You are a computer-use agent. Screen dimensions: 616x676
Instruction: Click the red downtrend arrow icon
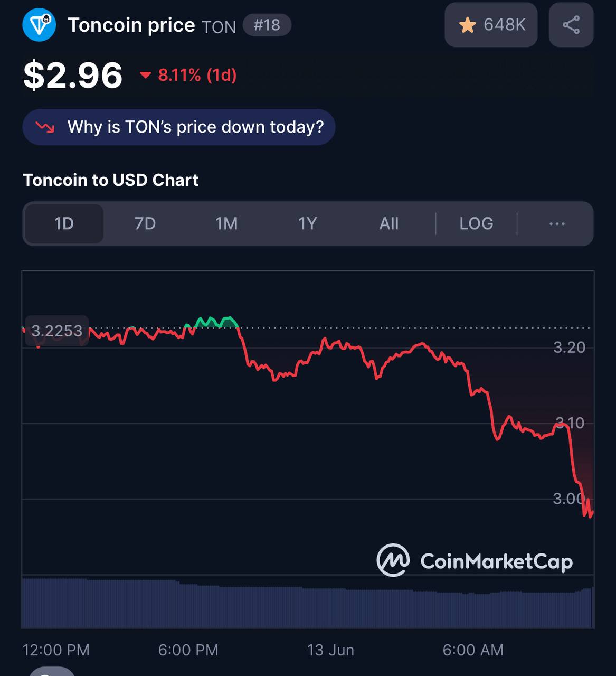click(x=45, y=127)
